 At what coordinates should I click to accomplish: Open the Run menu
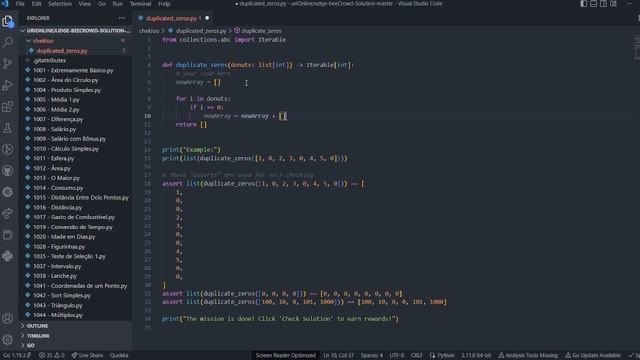click(118, 4)
